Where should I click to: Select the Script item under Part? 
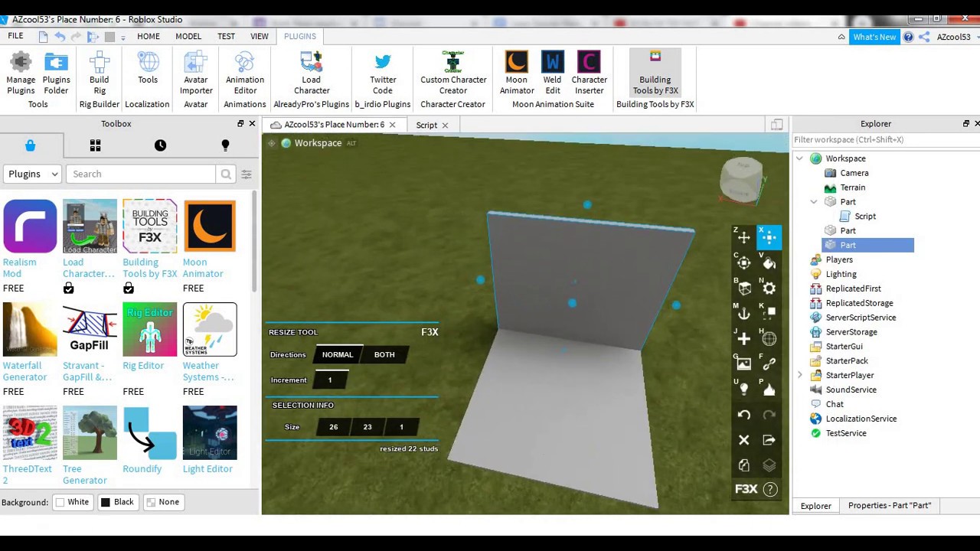[865, 217]
